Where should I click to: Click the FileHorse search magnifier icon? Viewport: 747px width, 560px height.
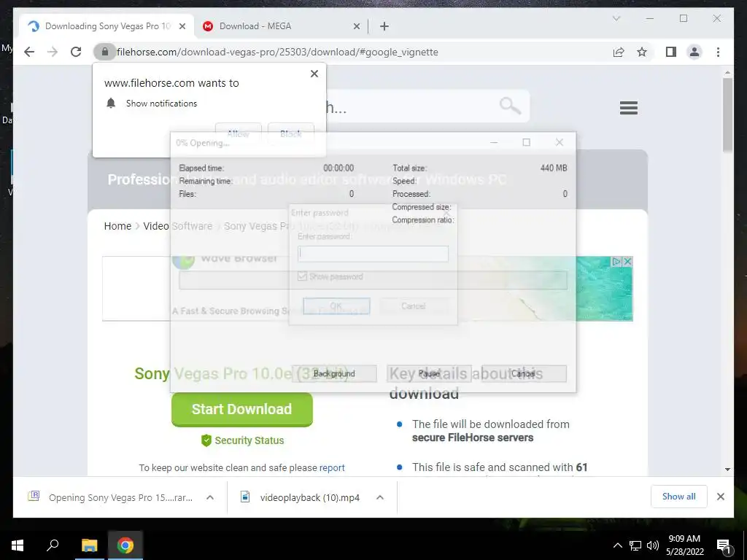[510, 105]
